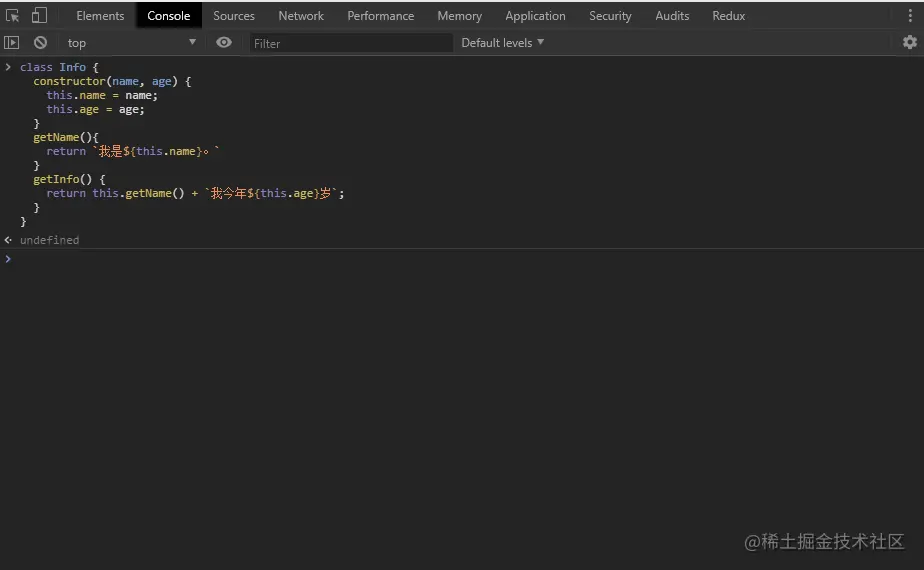Switch to the Sources tab
The height and width of the screenshot is (570, 924).
click(234, 16)
